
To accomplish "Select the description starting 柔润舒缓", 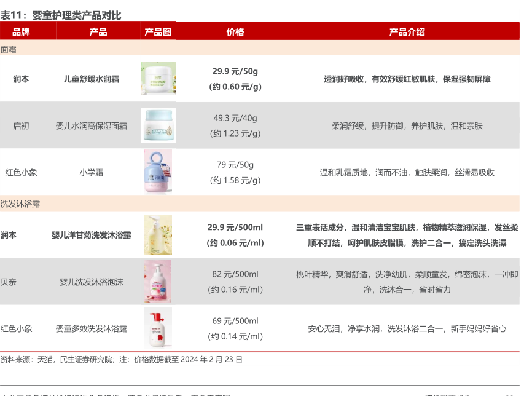I will (407, 126).
